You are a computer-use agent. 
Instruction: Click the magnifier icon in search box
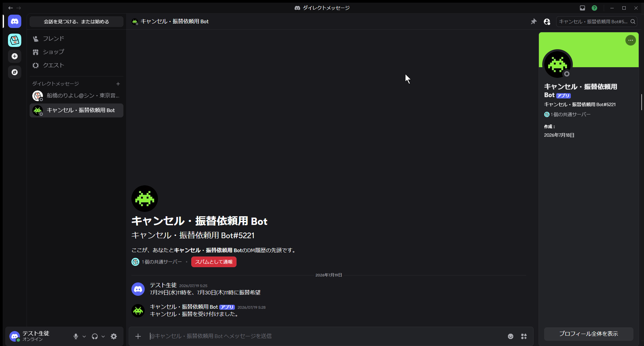pos(633,22)
